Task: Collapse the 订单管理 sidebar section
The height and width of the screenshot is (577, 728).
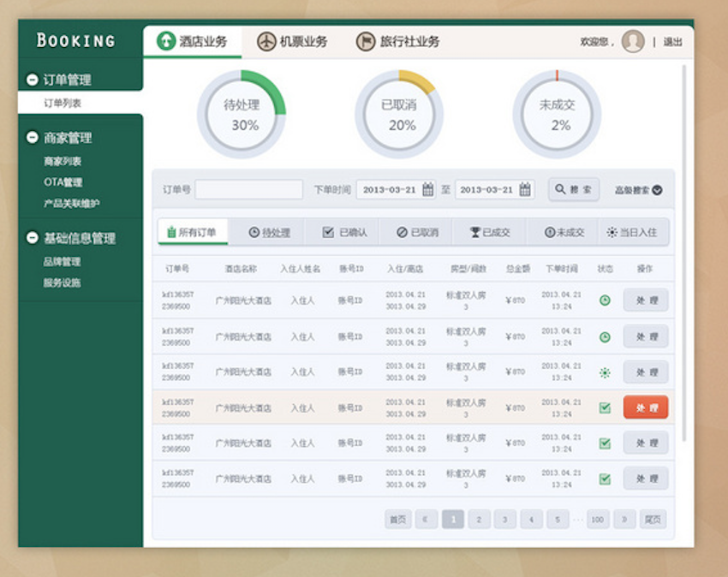Action: [x=33, y=80]
